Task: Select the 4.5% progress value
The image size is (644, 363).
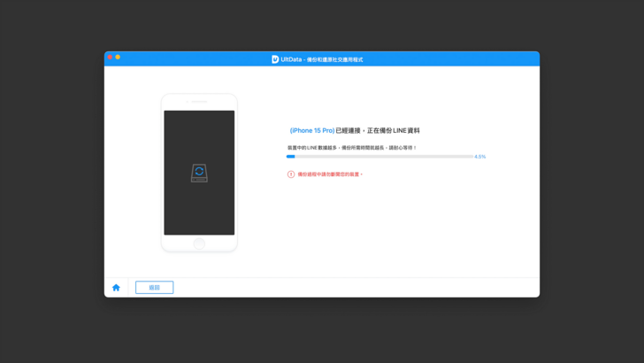Action: [479, 157]
